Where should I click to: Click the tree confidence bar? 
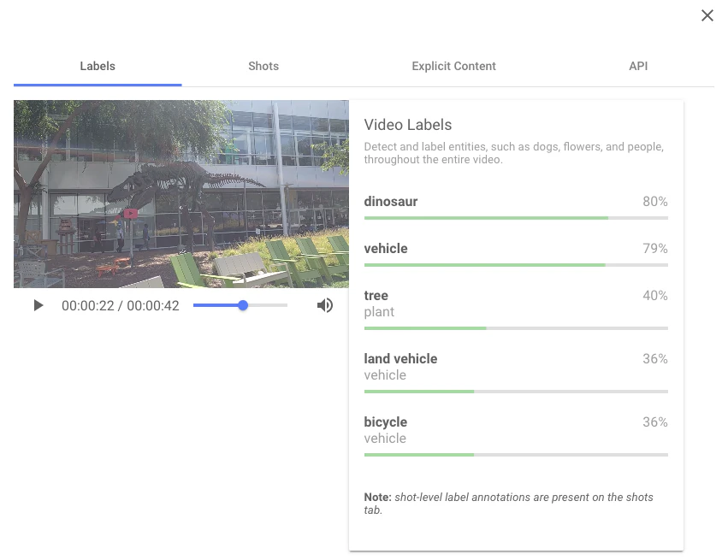[x=516, y=328]
